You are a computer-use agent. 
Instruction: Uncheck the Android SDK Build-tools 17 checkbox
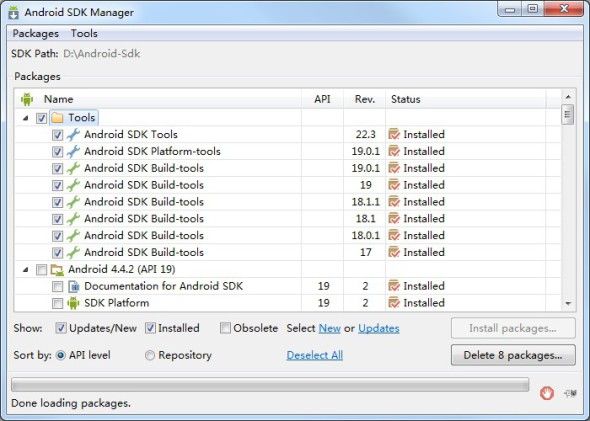(57, 252)
